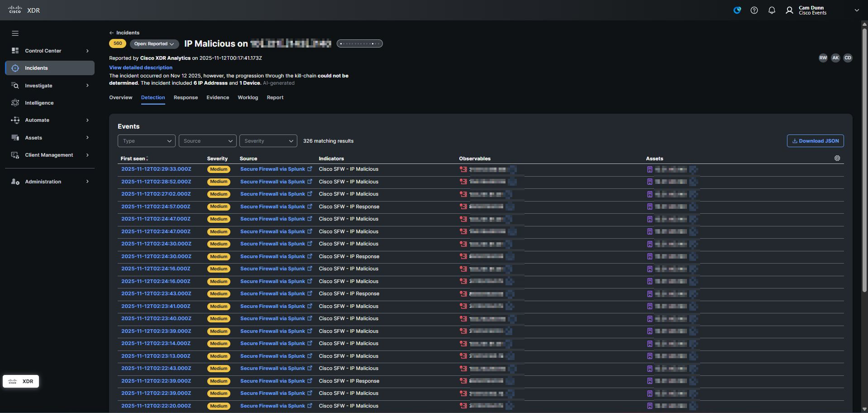The image size is (868, 413).
Task: Click the Intelligence icon in sidebar
Action: [15, 103]
